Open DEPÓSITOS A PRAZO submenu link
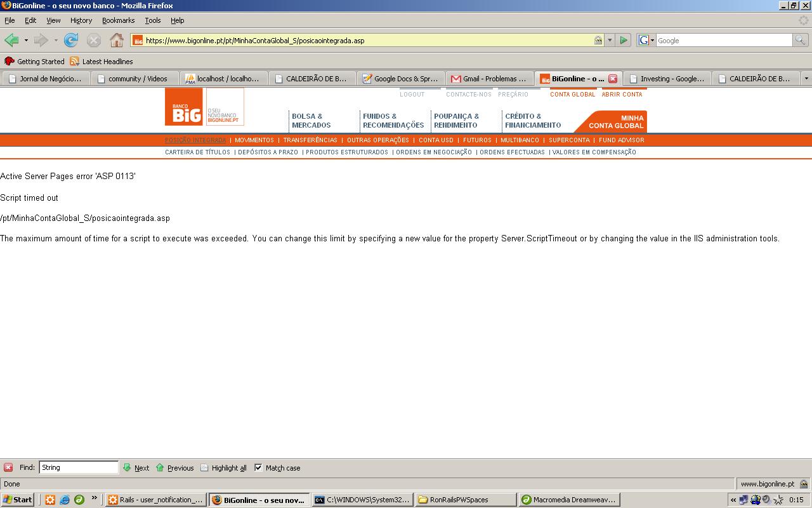Image resolution: width=812 pixels, height=508 pixels. point(268,152)
